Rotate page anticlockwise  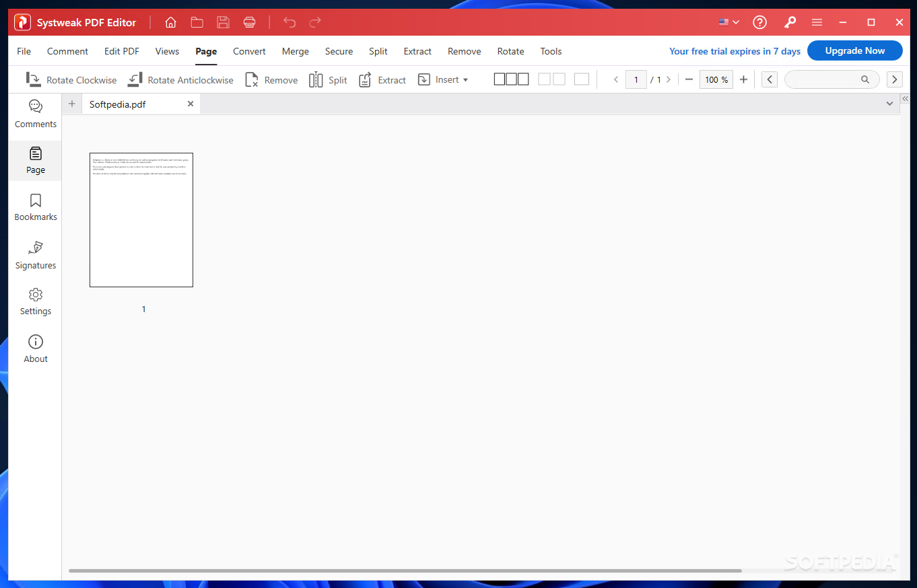click(x=180, y=79)
